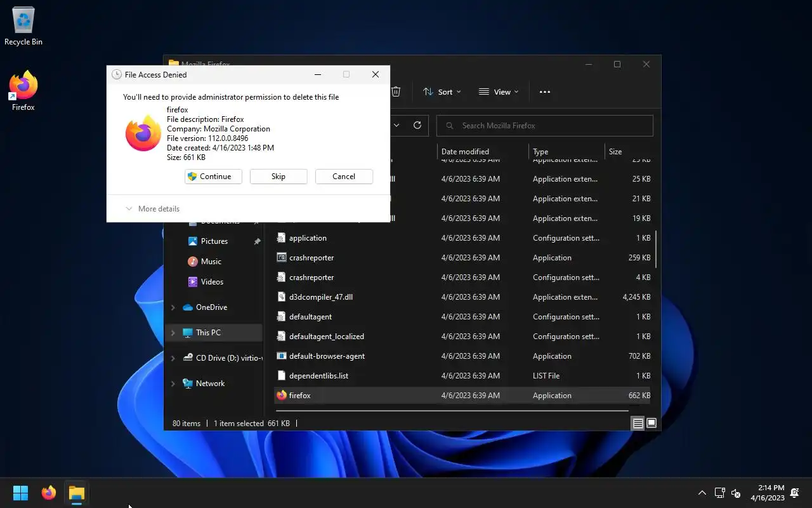Click the OneDrive cloud icon
Screen dimensions: 812x508
188,307
